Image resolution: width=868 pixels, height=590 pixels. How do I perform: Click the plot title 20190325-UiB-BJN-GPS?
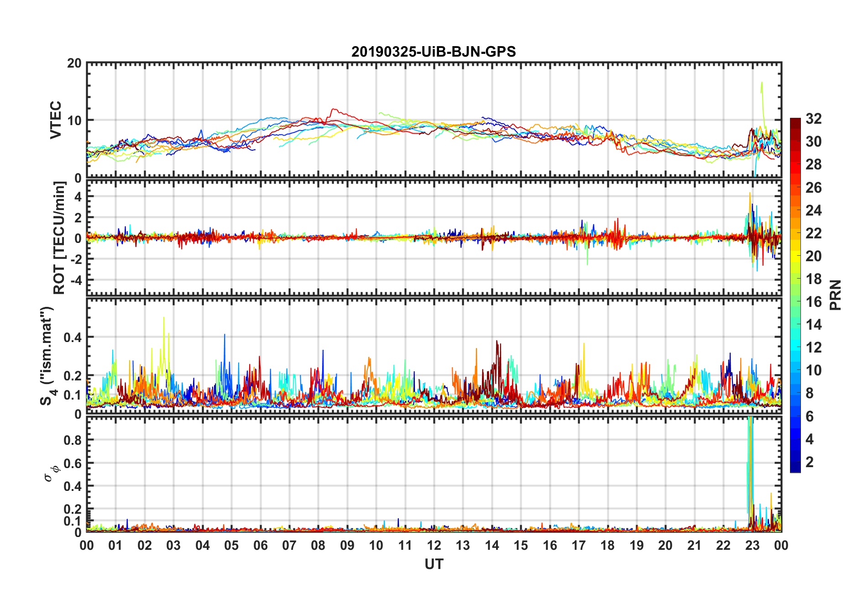434,52
